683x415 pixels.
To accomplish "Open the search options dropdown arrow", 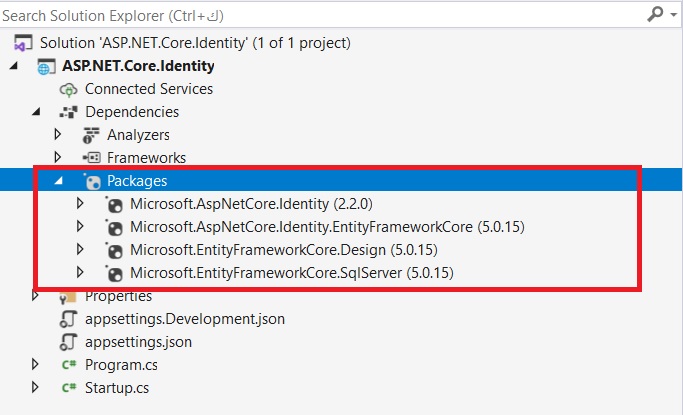I will [x=673, y=15].
